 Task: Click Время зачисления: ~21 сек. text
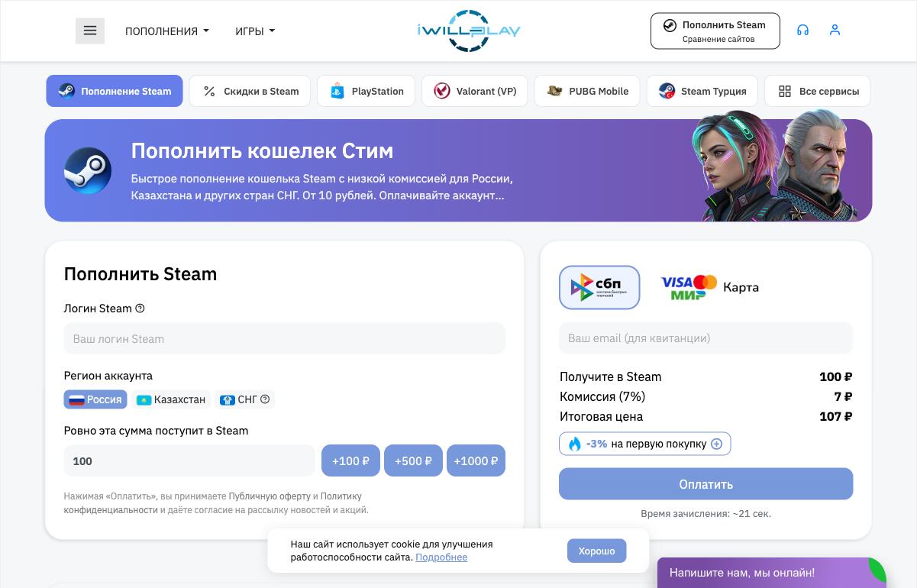point(706,514)
